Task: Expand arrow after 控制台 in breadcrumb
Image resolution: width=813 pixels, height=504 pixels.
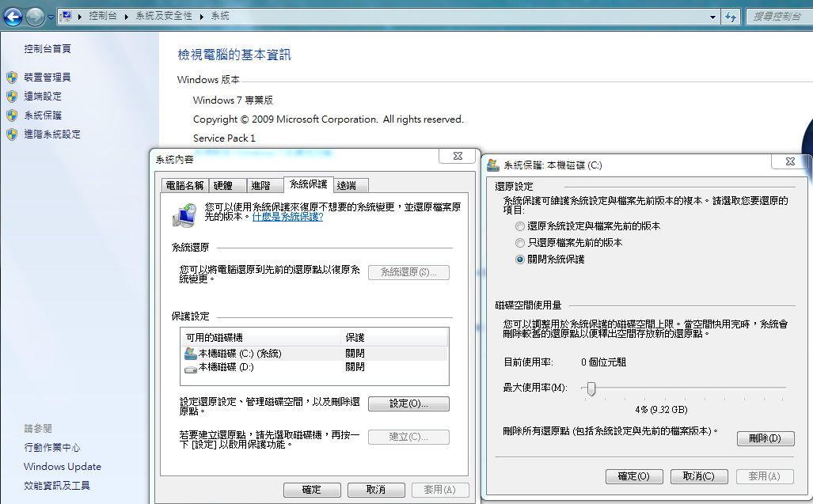Action: pyautogui.click(x=127, y=17)
